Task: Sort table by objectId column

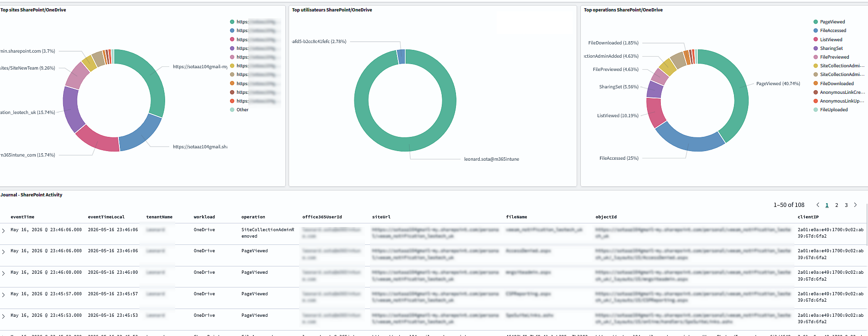Action: click(606, 217)
